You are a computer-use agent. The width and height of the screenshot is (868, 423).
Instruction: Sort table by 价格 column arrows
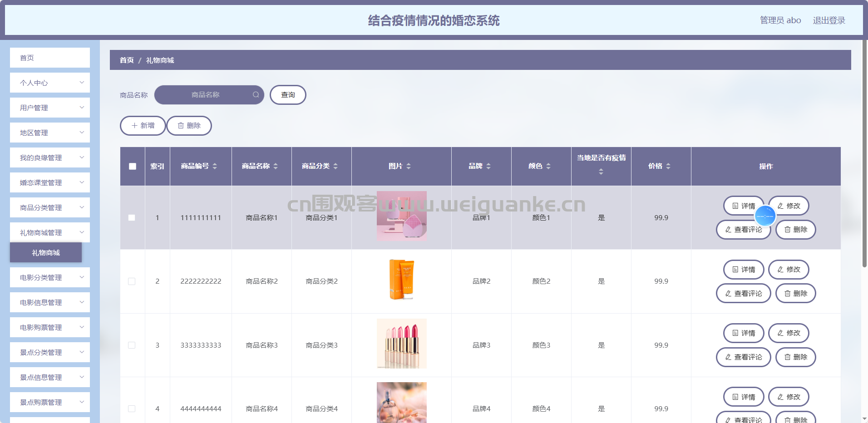[x=668, y=166]
